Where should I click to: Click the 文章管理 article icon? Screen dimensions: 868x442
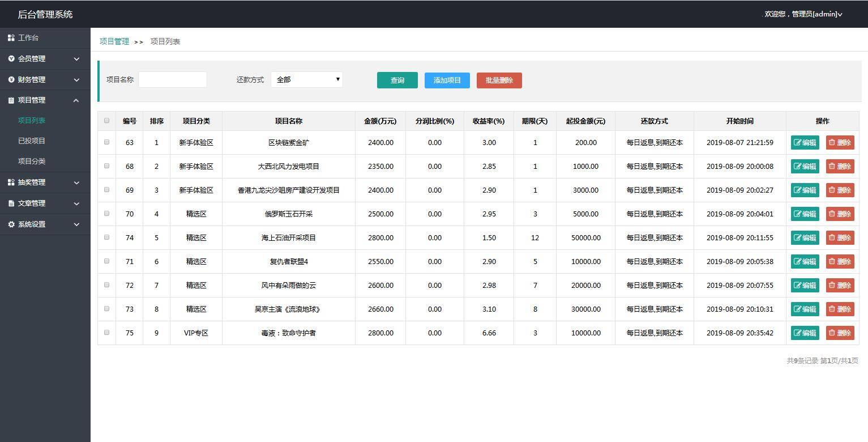click(11, 203)
